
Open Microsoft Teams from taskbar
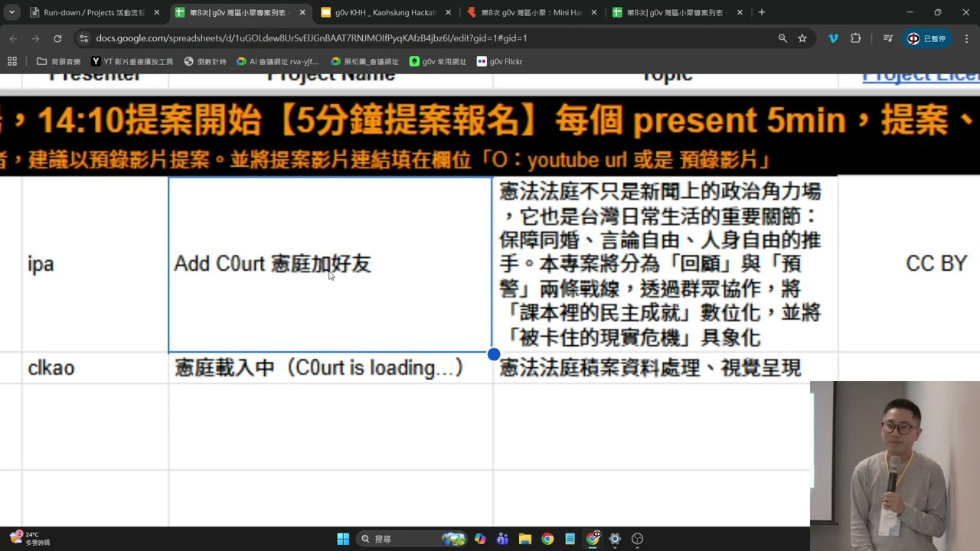click(502, 539)
